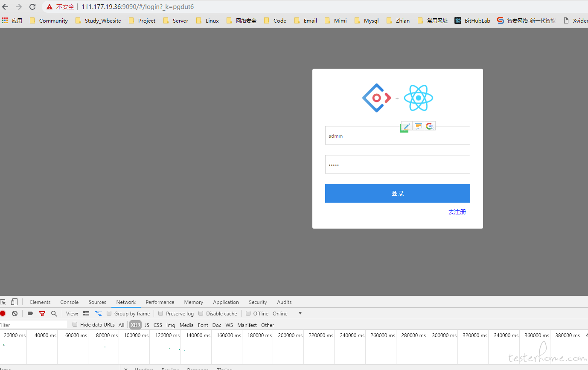This screenshot has height=370, width=588.
Task: Filter requests by Manifest type
Action: (x=247, y=325)
